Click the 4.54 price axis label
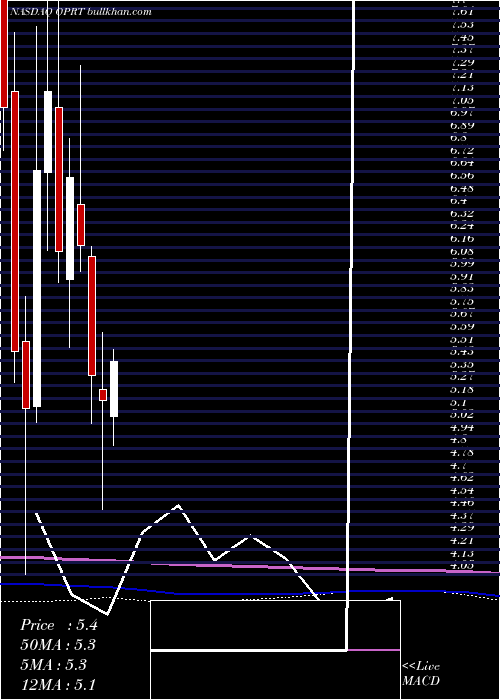This screenshot has height=700, width=500. pos(462,491)
